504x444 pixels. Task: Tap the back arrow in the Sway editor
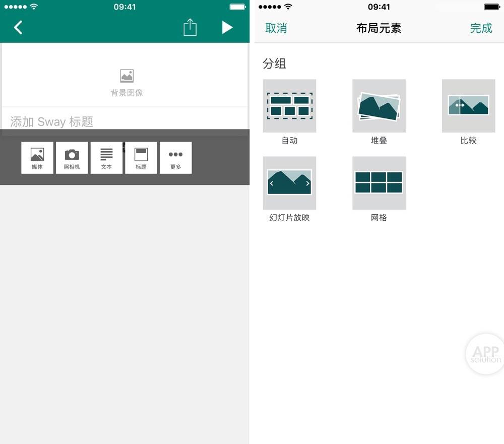tap(18, 28)
